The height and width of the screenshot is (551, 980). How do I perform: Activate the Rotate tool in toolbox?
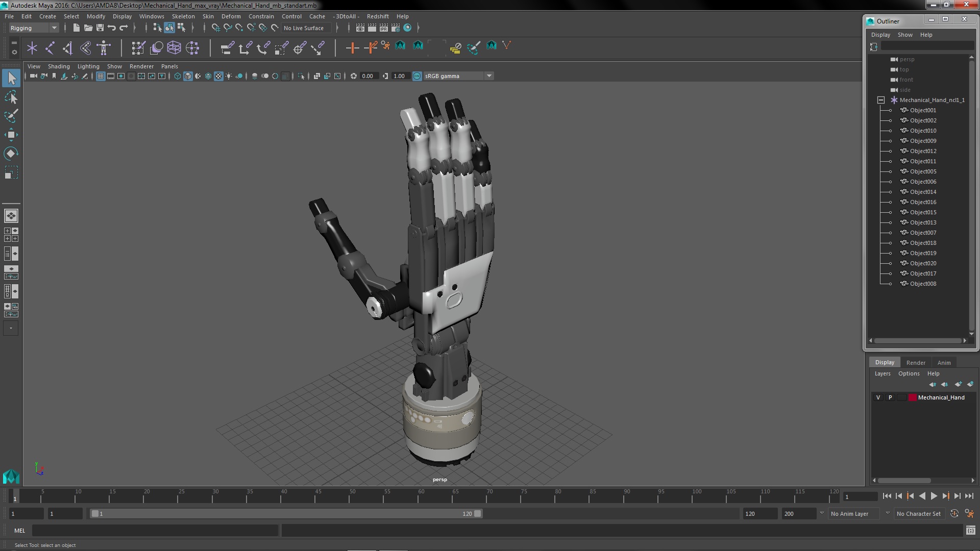pos(11,154)
